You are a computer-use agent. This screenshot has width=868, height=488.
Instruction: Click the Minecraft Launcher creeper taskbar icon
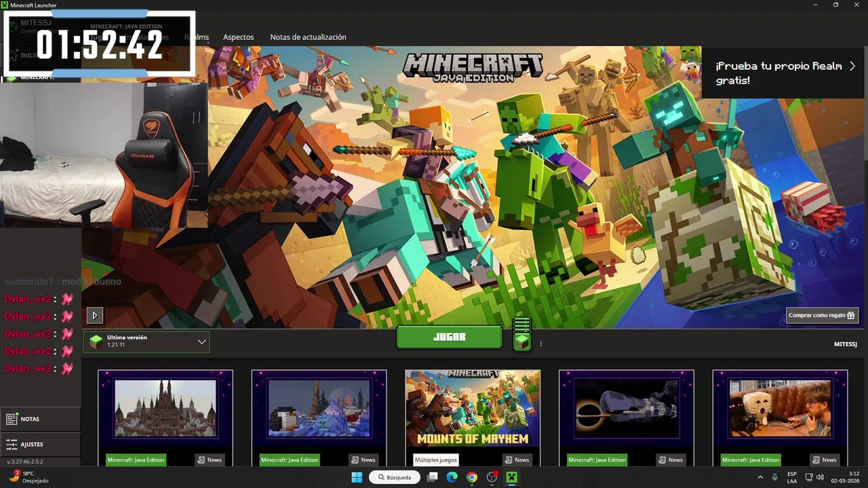point(512,477)
